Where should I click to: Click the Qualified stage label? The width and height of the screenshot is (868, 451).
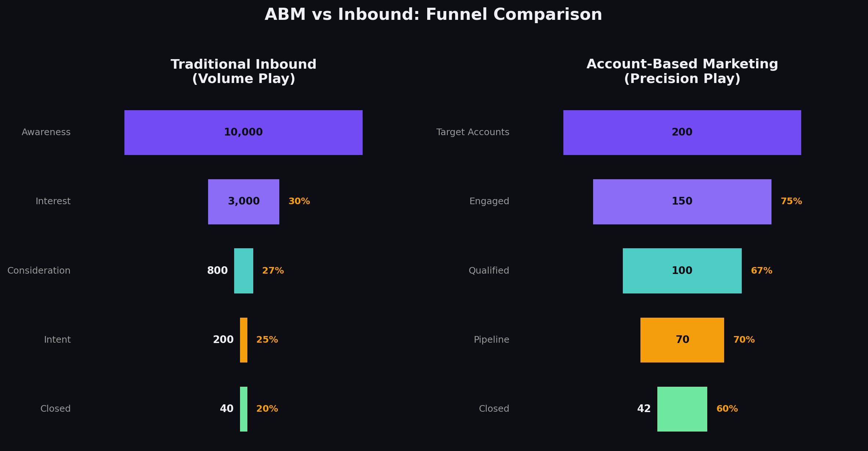coord(489,270)
